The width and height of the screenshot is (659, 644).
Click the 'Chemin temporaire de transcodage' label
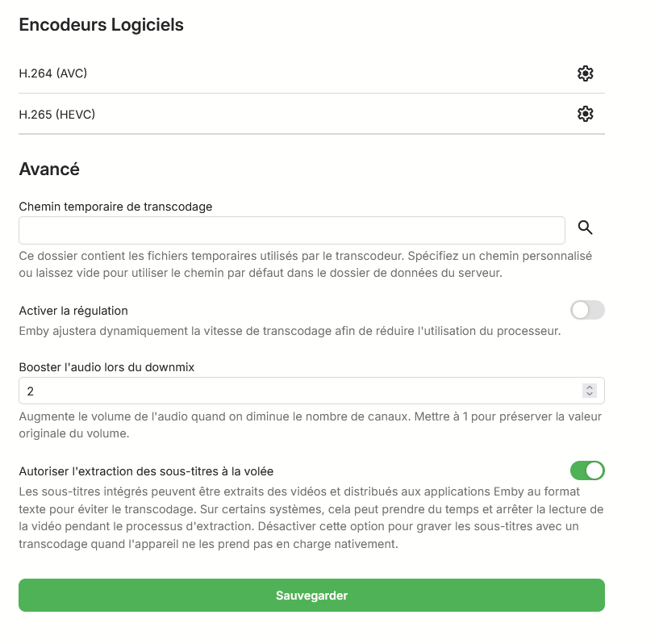[115, 207]
